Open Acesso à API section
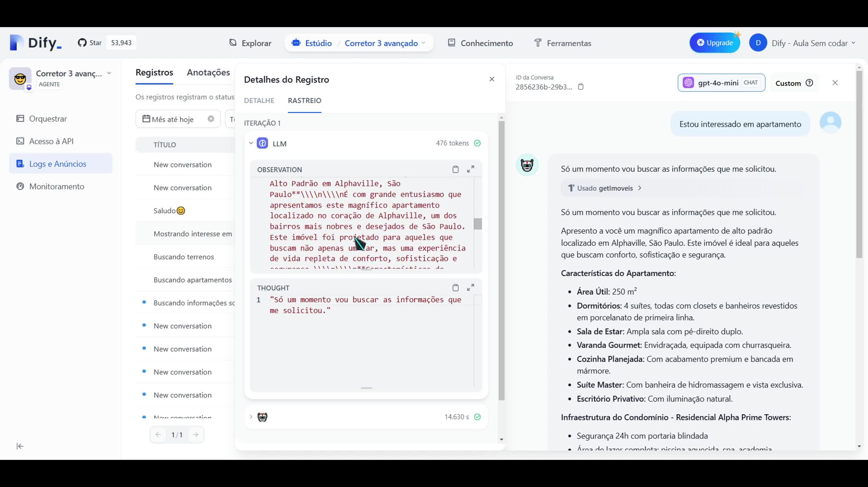Screen dimensions: 868x487 coord(51,141)
